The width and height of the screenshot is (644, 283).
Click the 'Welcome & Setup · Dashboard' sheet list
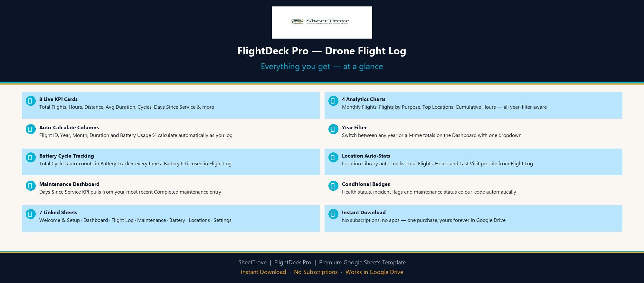click(135, 220)
